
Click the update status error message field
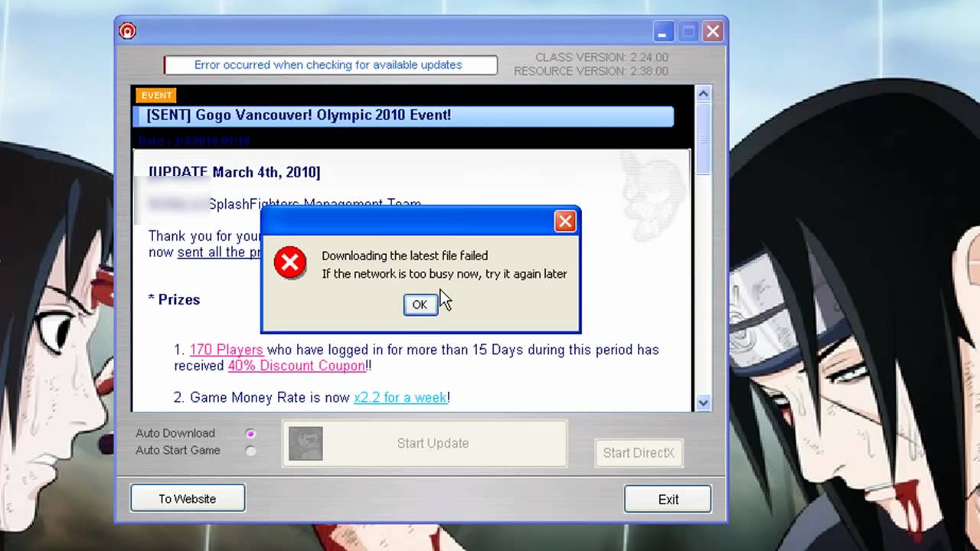pos(331,65)
